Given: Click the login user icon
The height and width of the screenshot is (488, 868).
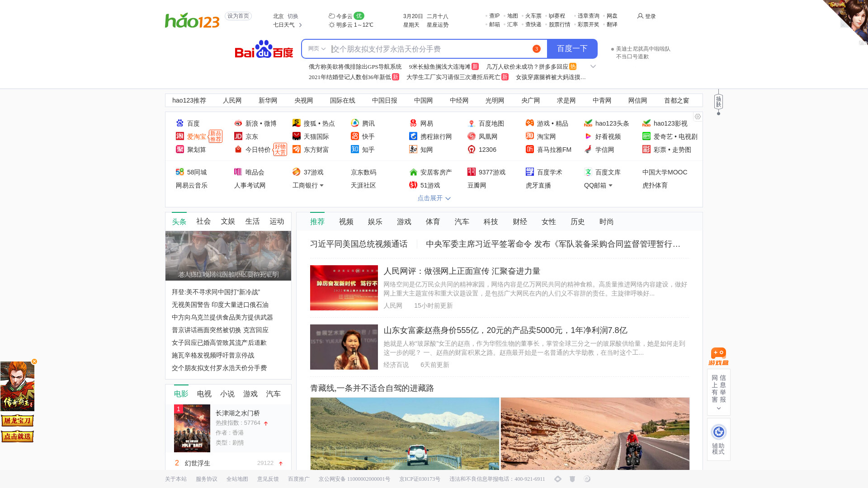Looking at the screenshot, I should coord(640,16).
